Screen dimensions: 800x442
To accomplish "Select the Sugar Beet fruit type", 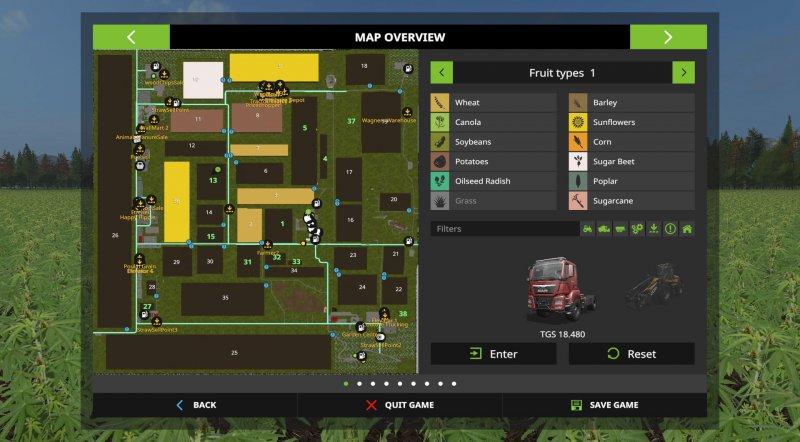I will [632, 161].
